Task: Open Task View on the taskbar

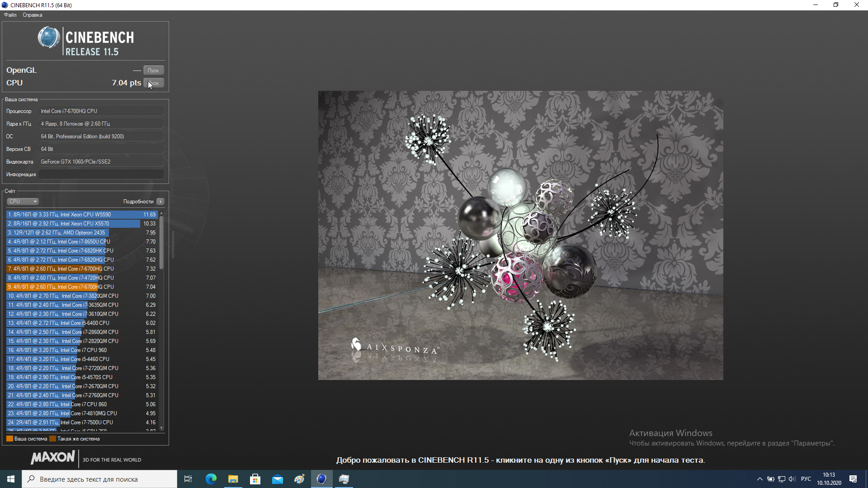Action: click(188, 479)
